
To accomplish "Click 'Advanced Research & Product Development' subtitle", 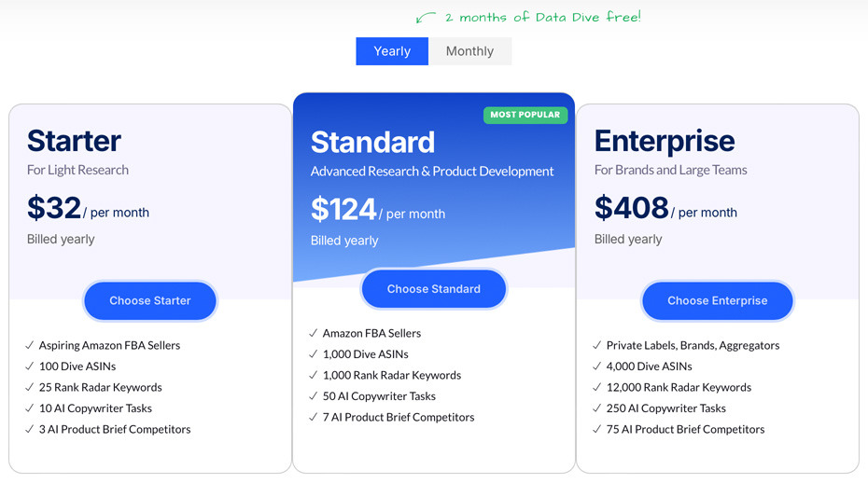I will (x=432, y=172).
